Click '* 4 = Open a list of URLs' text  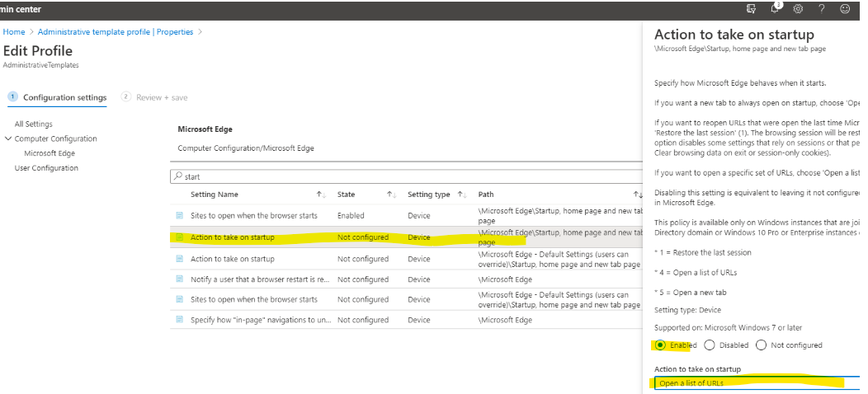click(696, 272)
